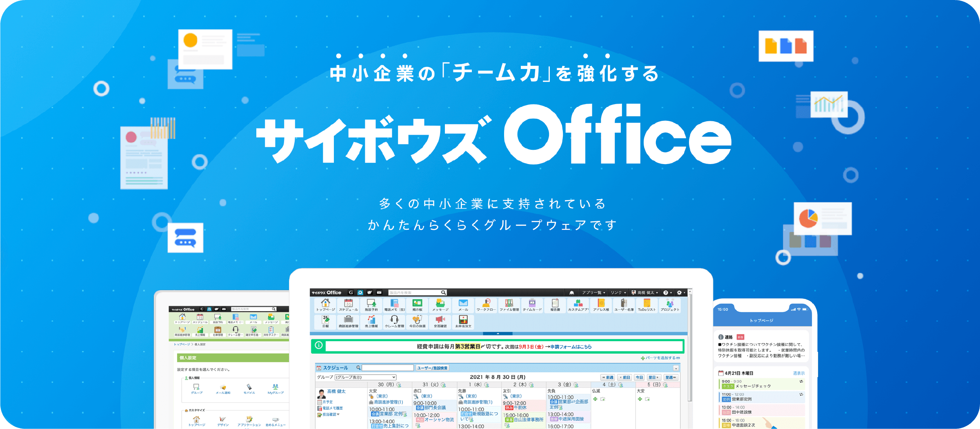Open the アドレス帳 address book icon

coord(601,305)
